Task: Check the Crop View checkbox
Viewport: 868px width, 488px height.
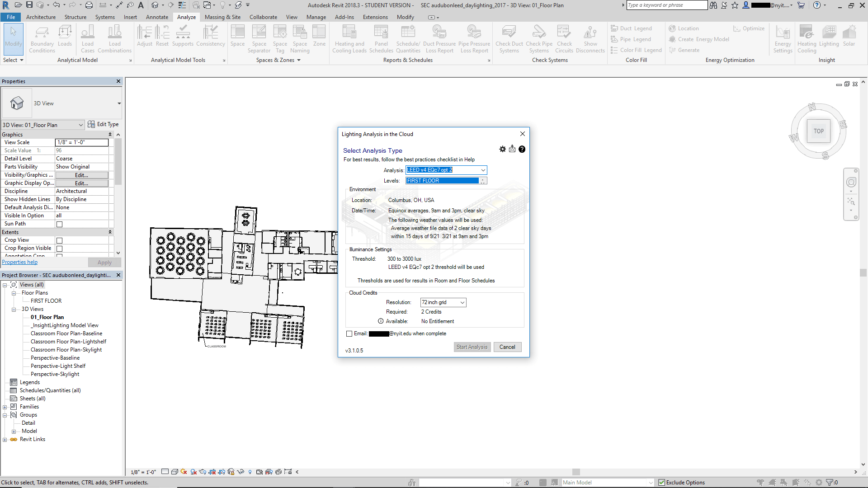Action: (x=59, y=240)
